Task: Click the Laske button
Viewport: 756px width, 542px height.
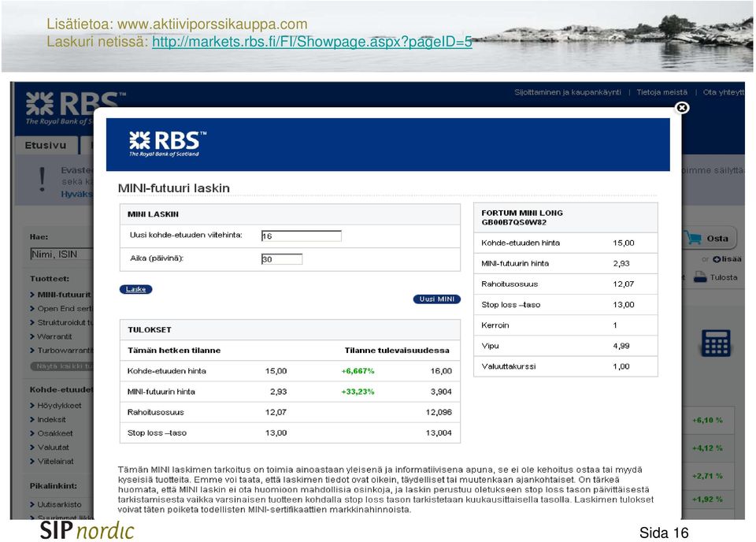Action: click(136, 289)
